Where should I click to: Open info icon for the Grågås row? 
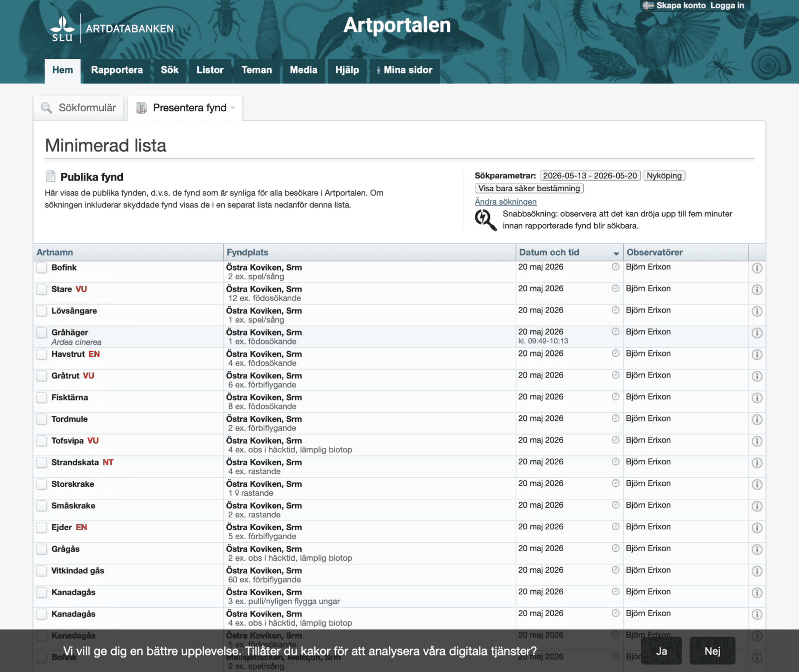[x=757, y=549]
